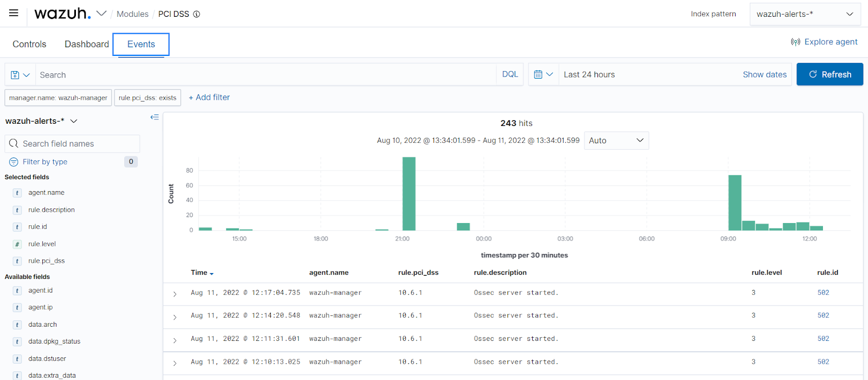Click the string type icon beside agent.name

(17, 193)
